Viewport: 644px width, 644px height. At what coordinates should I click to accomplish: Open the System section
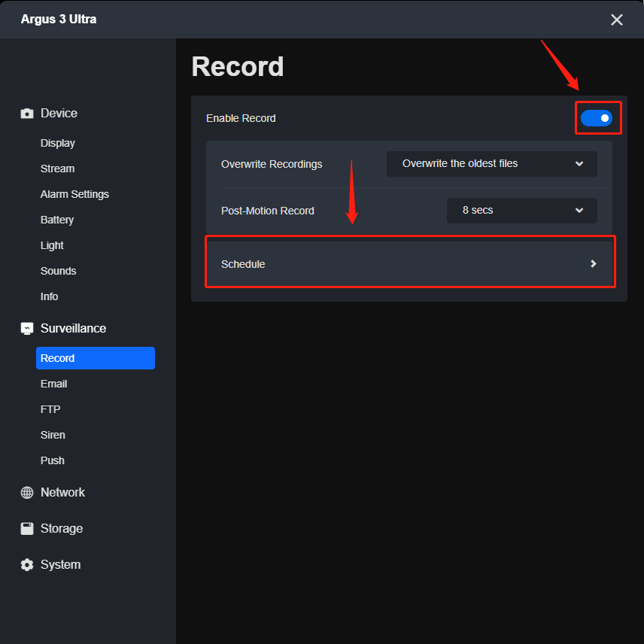coord(60,564)
